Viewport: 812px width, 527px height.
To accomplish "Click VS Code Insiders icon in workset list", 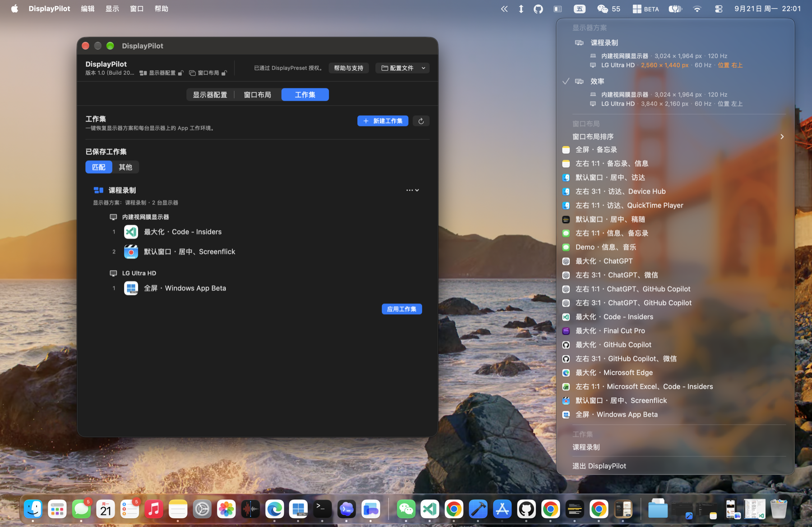I will click(x=131, y=232).
